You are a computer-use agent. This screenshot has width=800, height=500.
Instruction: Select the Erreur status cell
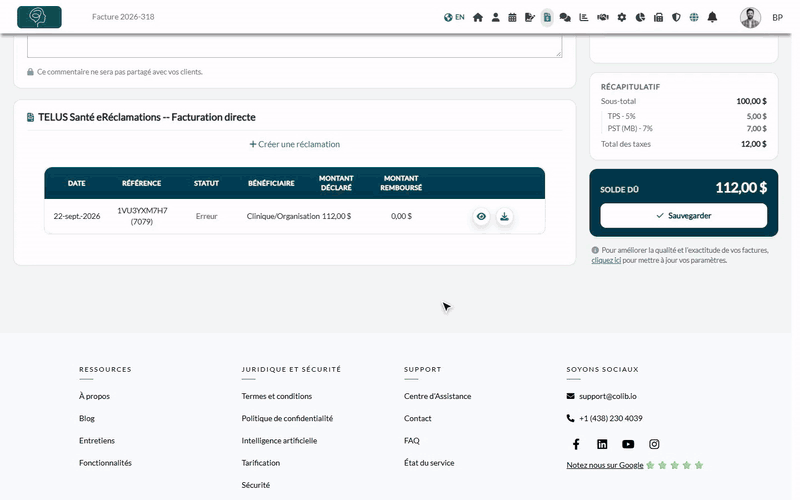click(x=206, y=216)
